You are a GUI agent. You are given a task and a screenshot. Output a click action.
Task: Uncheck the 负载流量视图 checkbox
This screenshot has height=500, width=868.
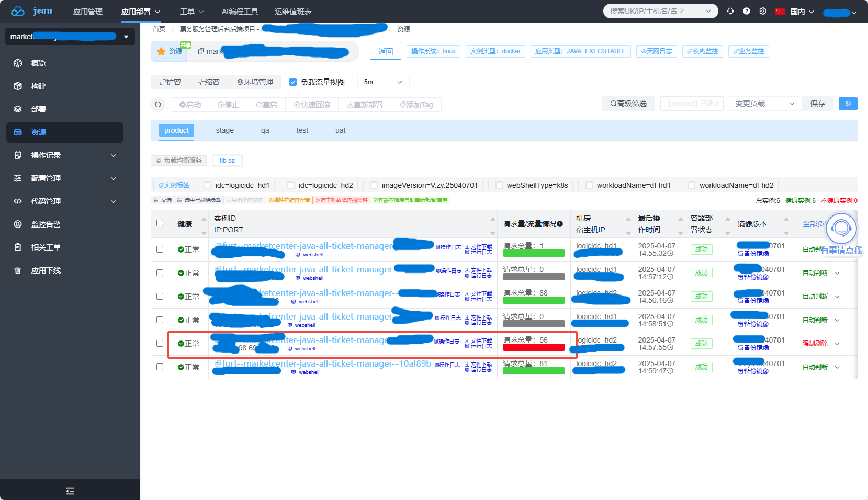point(293,82)
